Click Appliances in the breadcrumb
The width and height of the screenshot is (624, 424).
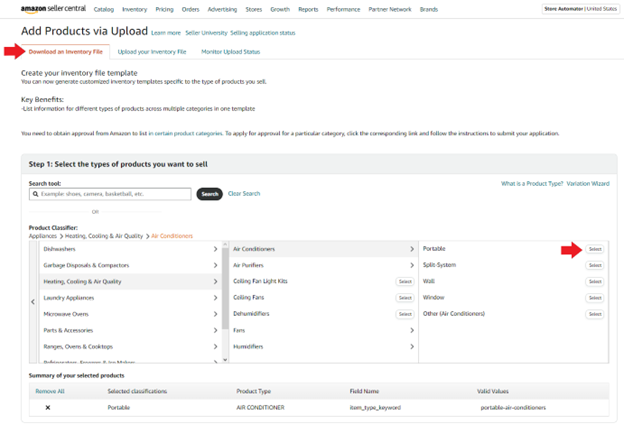[43, 236]
